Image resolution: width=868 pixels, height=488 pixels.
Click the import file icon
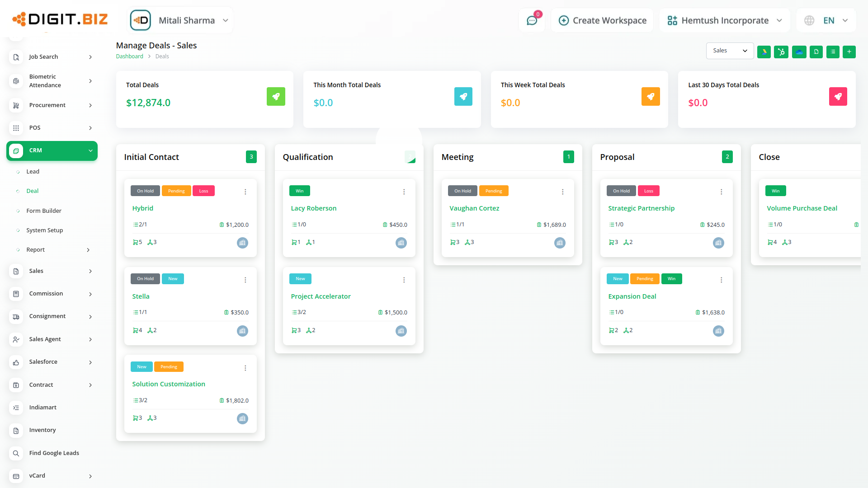tap(816, 52)
